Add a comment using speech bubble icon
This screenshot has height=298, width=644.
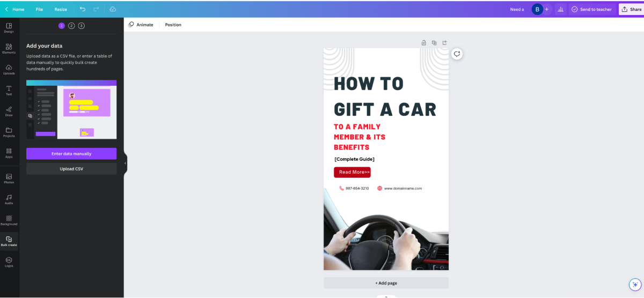[x=457, y=54]
